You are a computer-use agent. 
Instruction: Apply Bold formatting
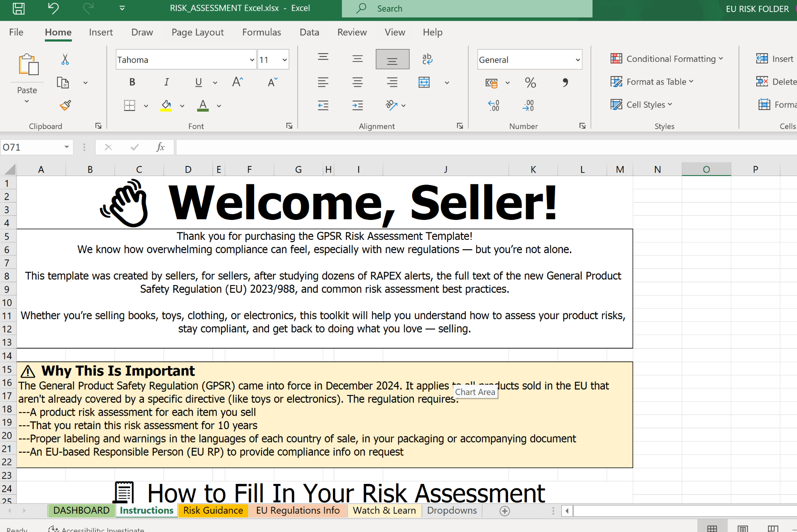[x=132, y=82]
